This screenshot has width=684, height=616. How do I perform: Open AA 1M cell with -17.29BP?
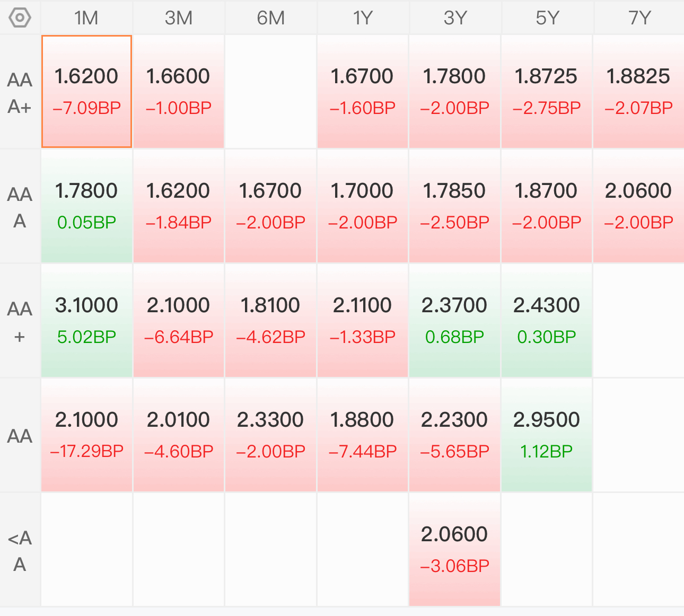point(86,435)
